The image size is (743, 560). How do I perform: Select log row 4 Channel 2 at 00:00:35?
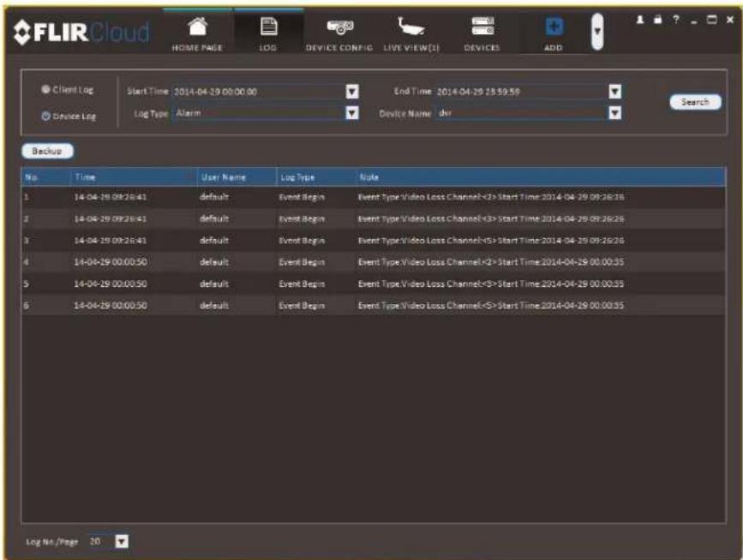click(374, 262)
